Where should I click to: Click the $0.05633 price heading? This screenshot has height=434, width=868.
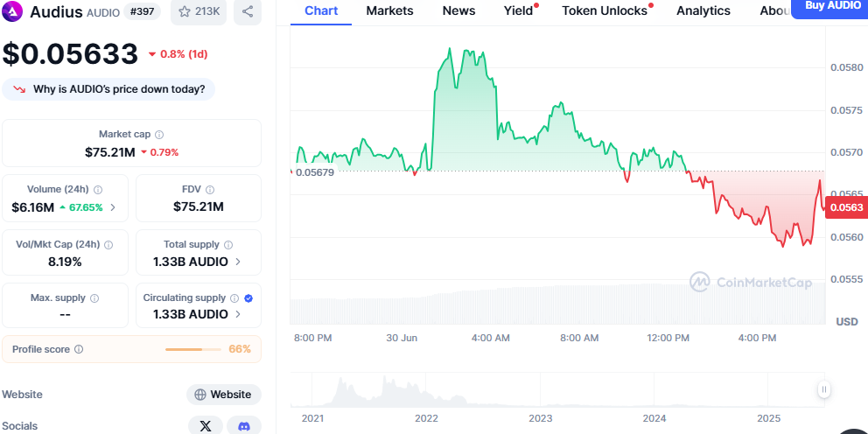[70, 53]
